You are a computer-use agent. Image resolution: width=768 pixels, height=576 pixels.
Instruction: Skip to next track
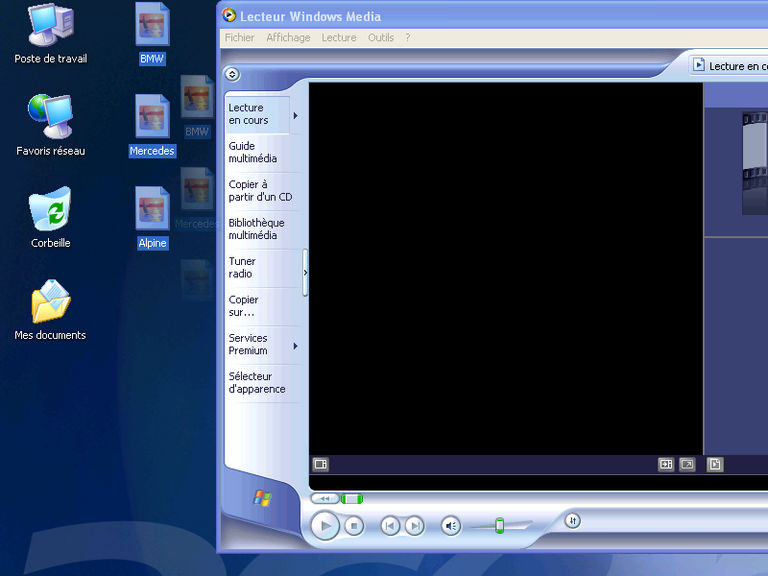(414, 526)
